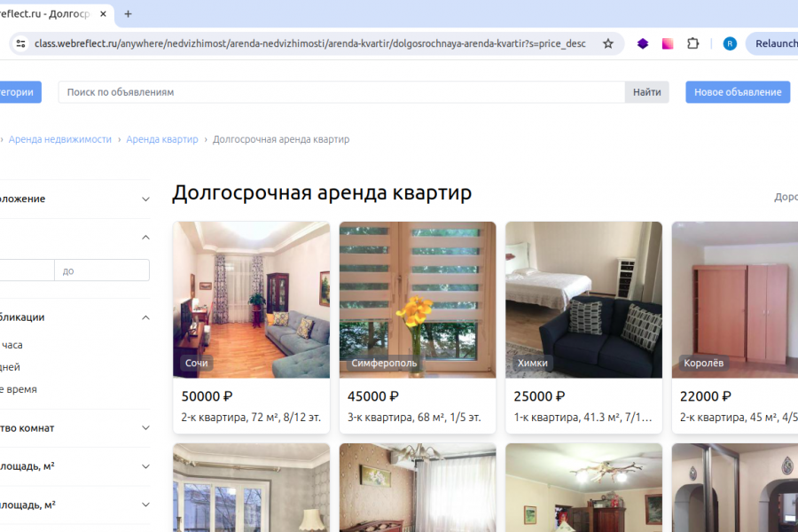Open listing 2-к квартира, 72 м², 8/12 эт.
This screenshot has height=532, width=798.
251,418
